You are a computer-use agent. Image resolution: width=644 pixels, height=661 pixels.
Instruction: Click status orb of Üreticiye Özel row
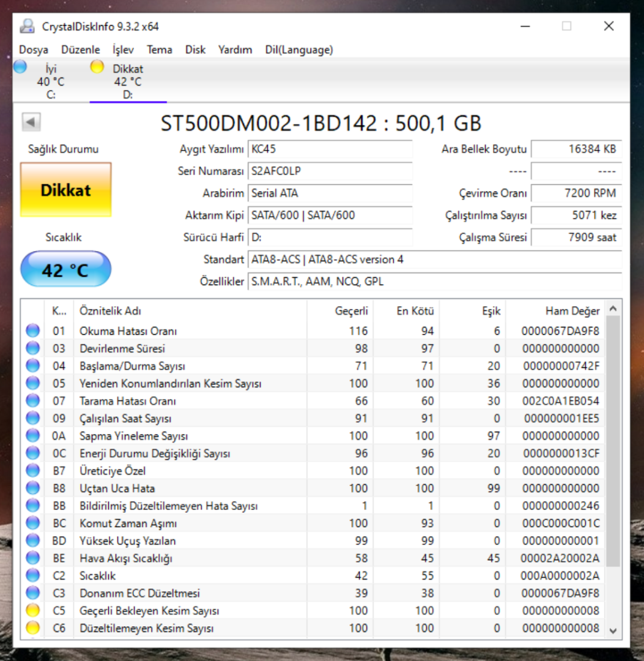coord(33,471)
